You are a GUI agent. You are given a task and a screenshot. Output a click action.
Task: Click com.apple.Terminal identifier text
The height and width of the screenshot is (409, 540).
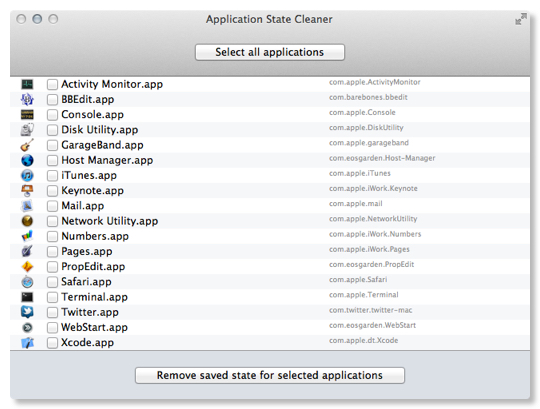(x=364, y=295)
